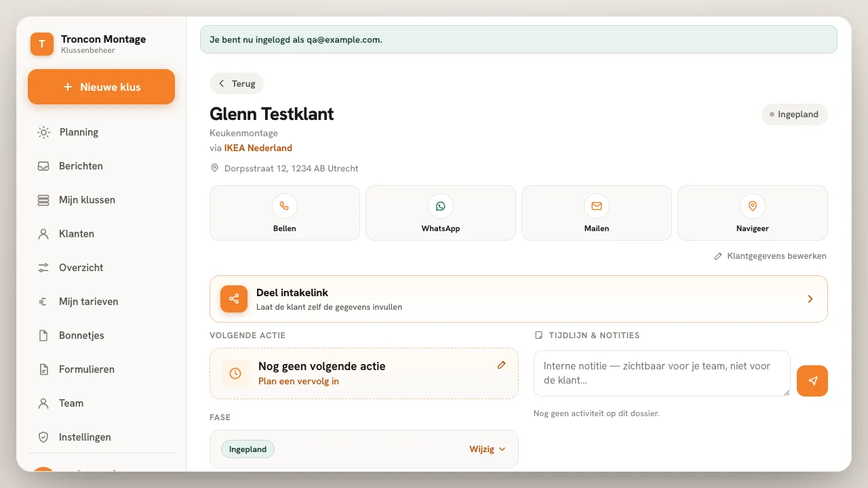Expand the Wijzig fase dropdown
Viewport: 868px width, 488px height.
coord(488,449)
